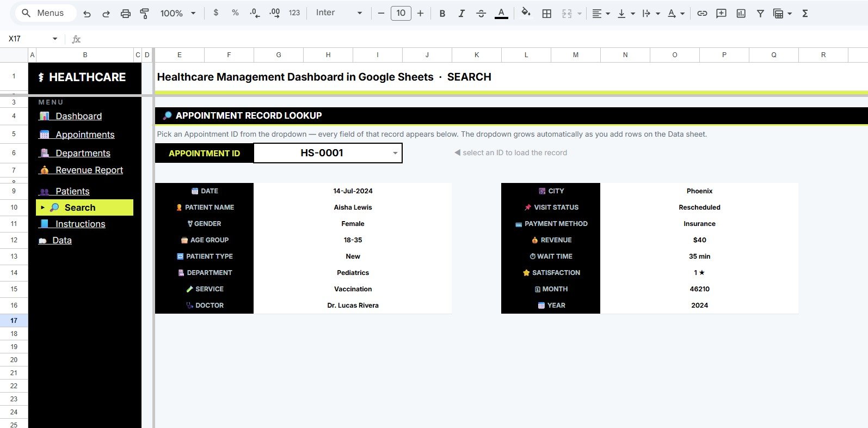This screenshot has height=428, width=868.
Task: Click the revenue value $40
Action: click(x=699, y=240)
